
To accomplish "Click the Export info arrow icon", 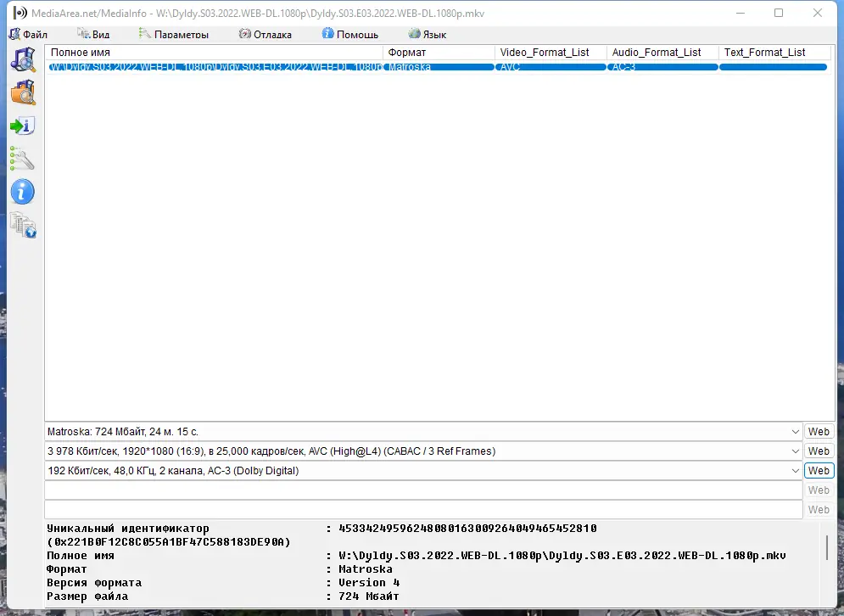I will pos(23,126).
